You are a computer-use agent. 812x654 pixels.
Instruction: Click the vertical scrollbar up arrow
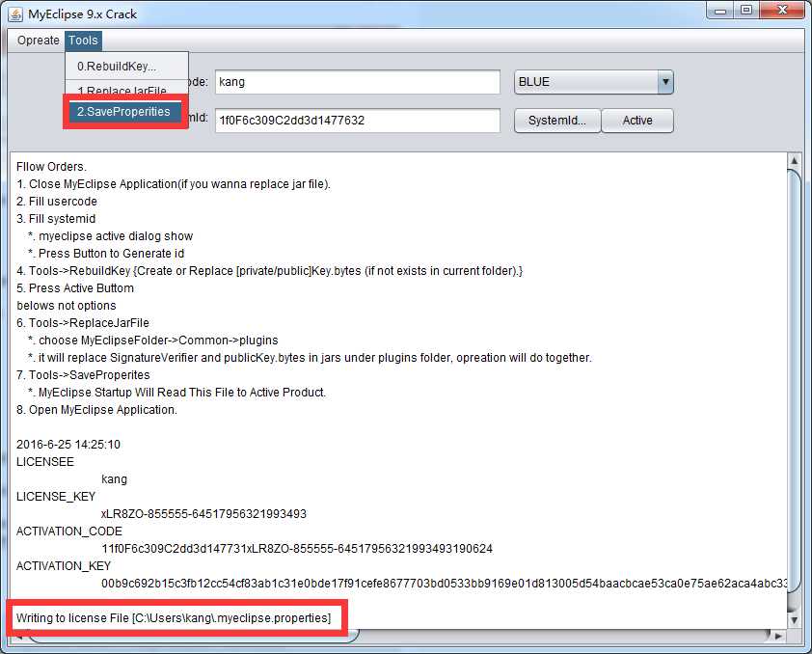pos(794,160)
